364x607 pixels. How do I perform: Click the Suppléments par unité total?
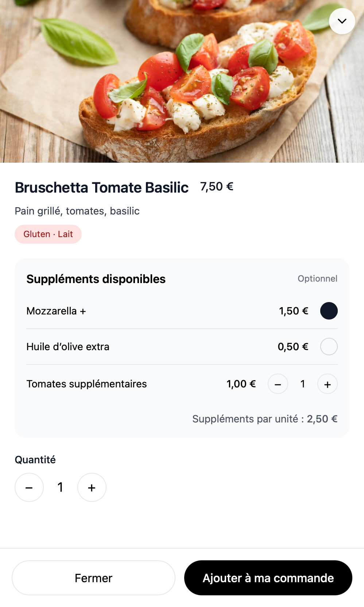click(x=265, y=419)
